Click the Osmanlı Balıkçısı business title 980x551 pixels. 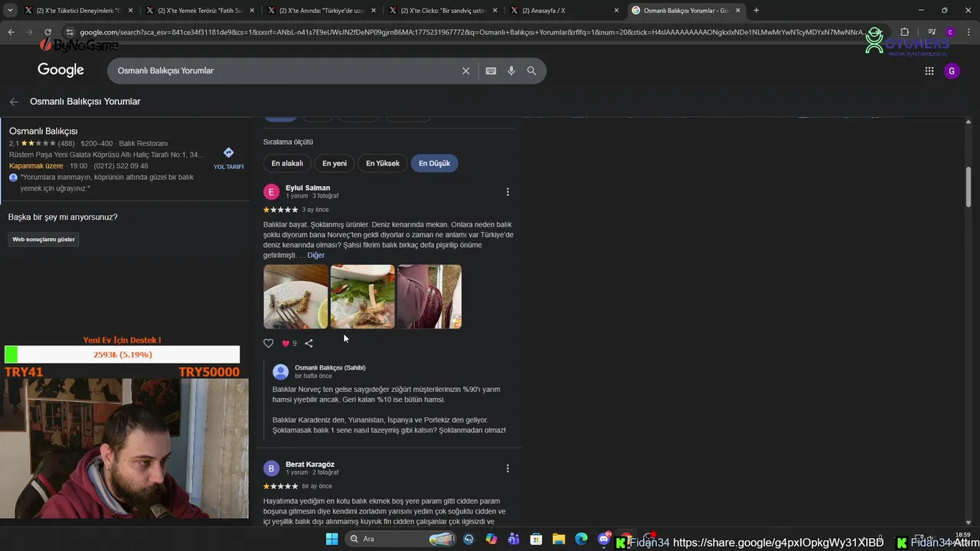click(43, 131)
